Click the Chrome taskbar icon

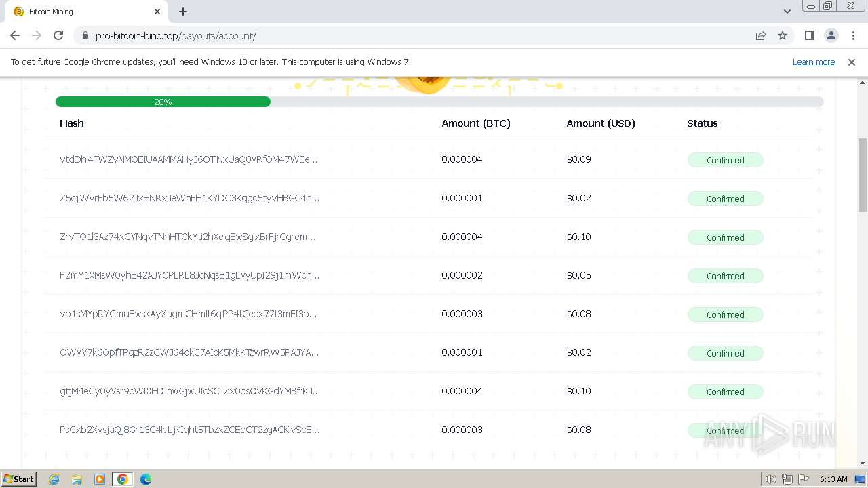(123, 479)
